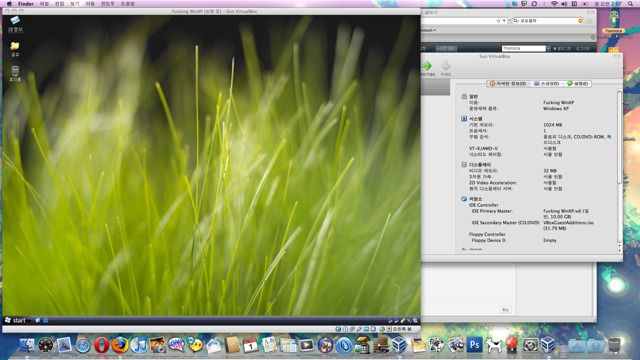Click the volume icon in menu bar
The width and height of the screenshot is (640, 360).
(x=564, y=4)
